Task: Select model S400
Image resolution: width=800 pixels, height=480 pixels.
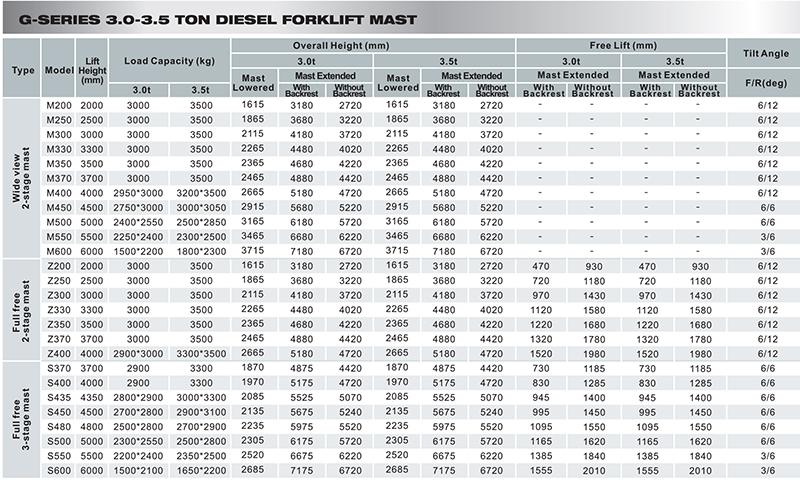Action: pyautogui.click(x=59, y=383)
